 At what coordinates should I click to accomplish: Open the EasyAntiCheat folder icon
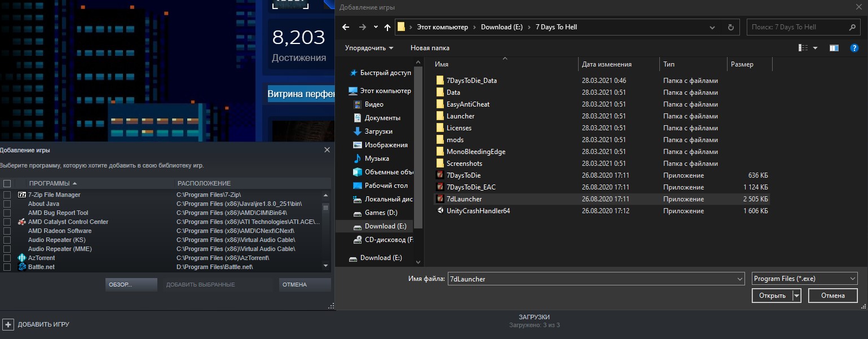tap(440, 104)
